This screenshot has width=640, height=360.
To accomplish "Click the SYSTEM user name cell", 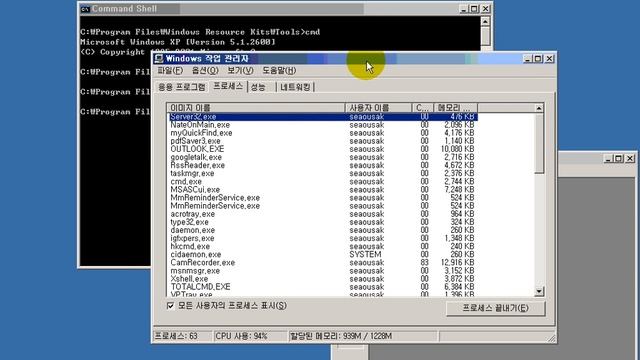I will click(365, 254).
